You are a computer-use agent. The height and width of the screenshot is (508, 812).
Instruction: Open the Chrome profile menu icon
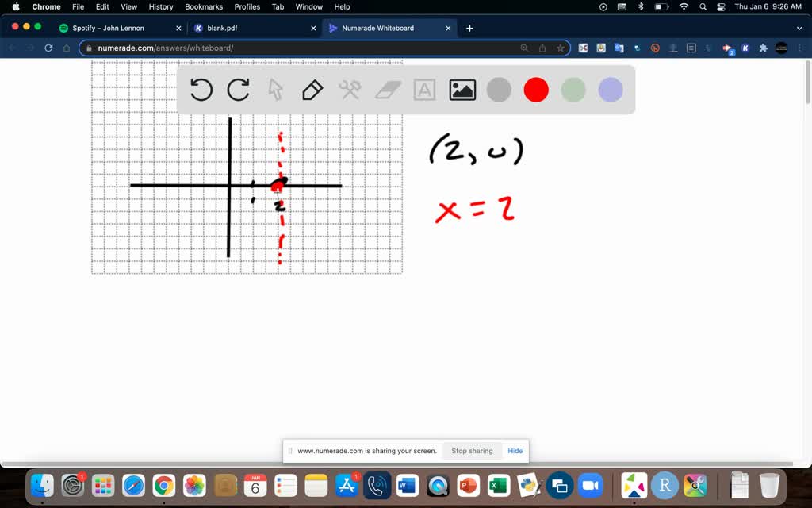pyautogui.click(x=780, y=48)
